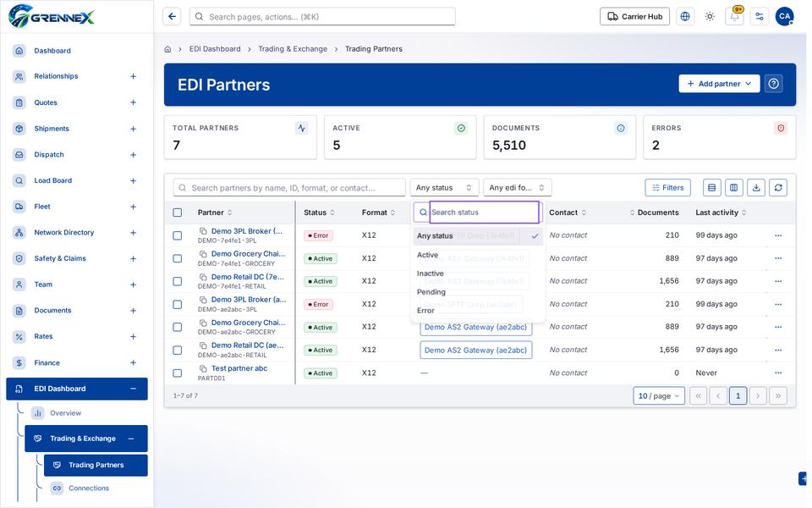Viewport: 812px width, 508px height.
Task: Click the Search status input field
Action: point(484,212)
